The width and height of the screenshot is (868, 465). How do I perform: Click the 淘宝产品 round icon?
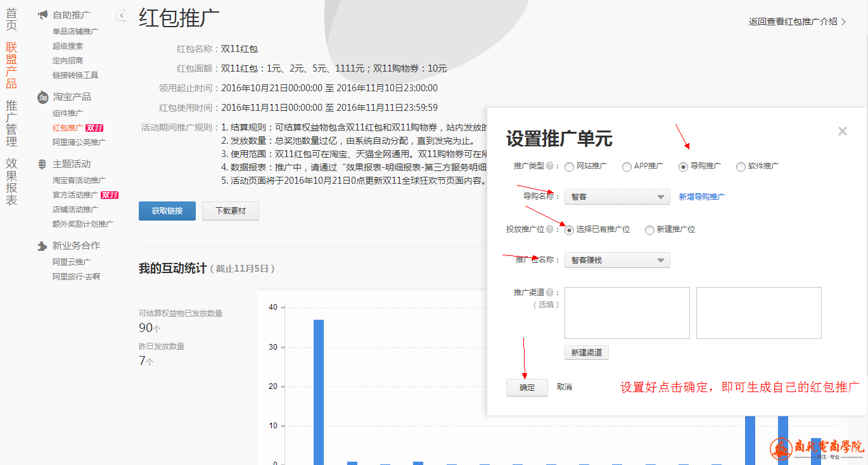point(43,97)
